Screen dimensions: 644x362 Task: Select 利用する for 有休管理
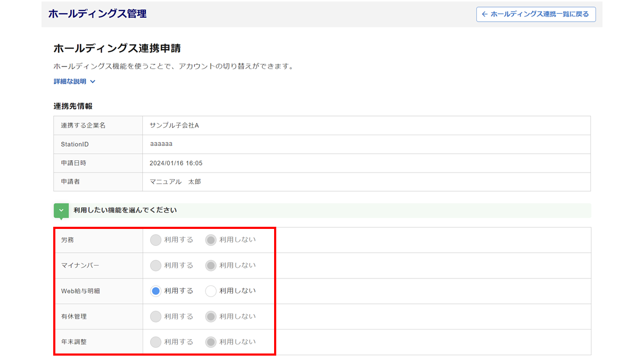click(x=155, y=317)
